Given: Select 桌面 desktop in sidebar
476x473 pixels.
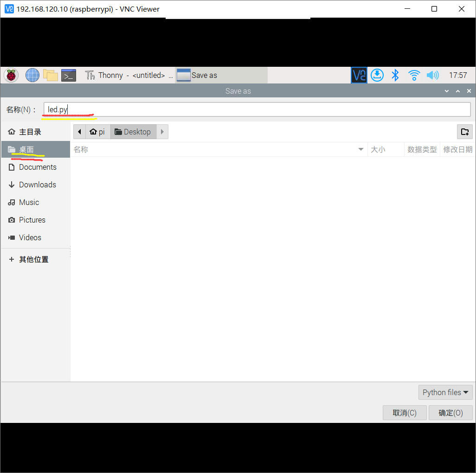Looking at the screenshot, I should [x=36, y=149].
